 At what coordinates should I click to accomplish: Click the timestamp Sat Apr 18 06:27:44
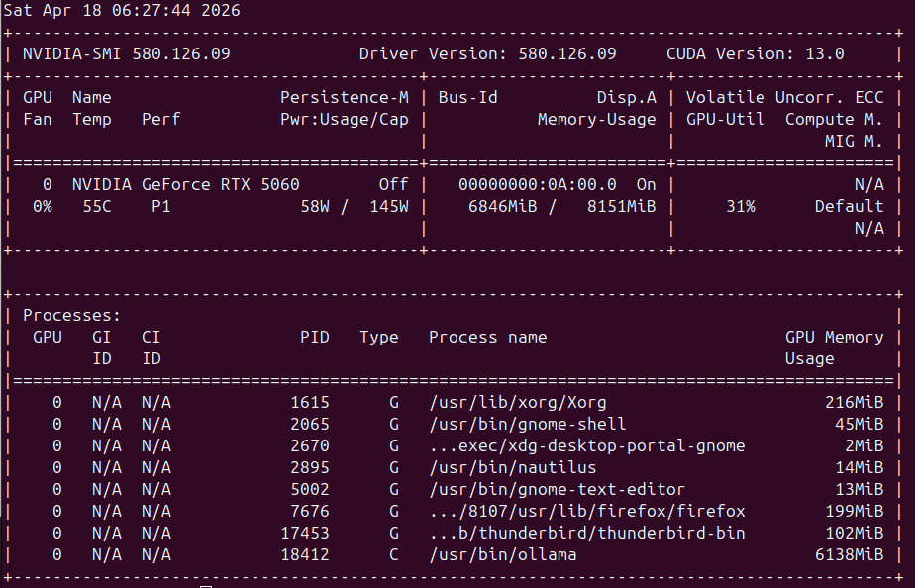pyautogui.click(x=121, y=11)
